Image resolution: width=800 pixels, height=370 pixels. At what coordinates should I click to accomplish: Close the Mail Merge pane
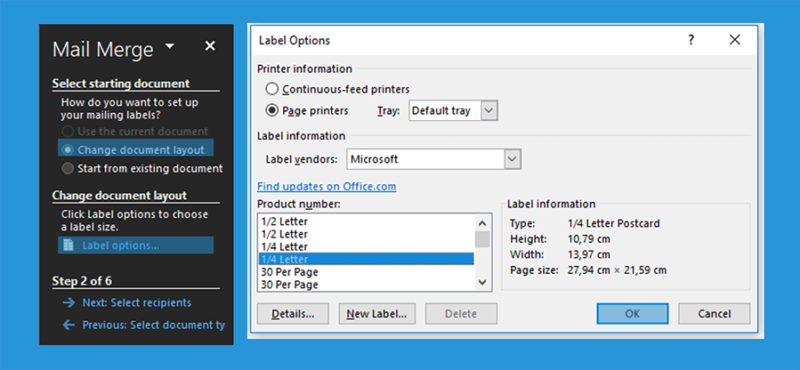[x=210, y=46]
